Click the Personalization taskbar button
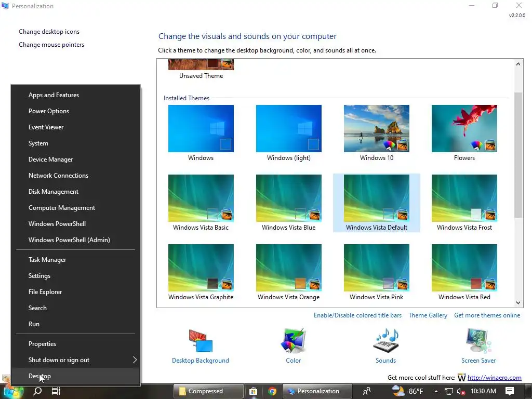Image resolution: width=532 pixels, height=399 pixels. click(x=317, y=391)
